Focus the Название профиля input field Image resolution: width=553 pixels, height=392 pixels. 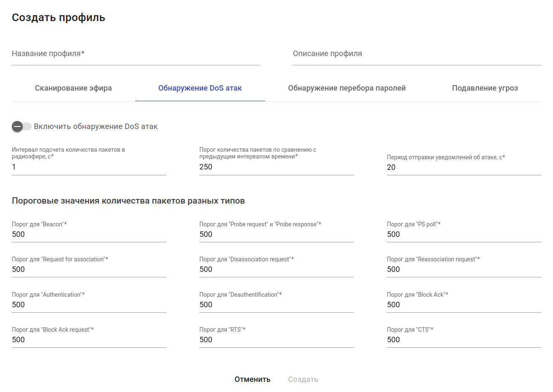coord(136,54)
